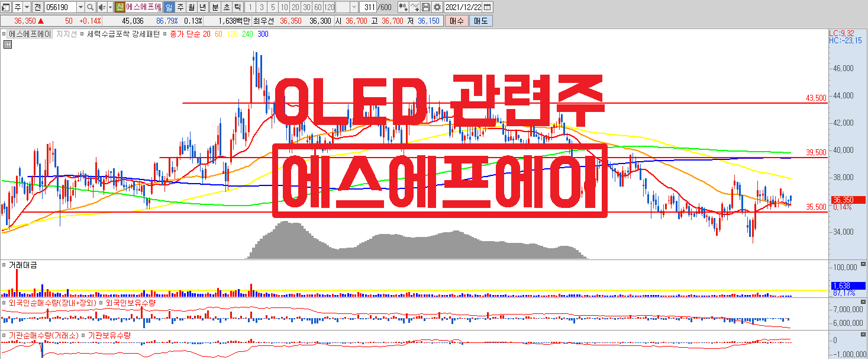Screen dimensions: 868x359
Task: Toggle the 기관보유수량 indicator marker
Action: click(x=83, y=335)
